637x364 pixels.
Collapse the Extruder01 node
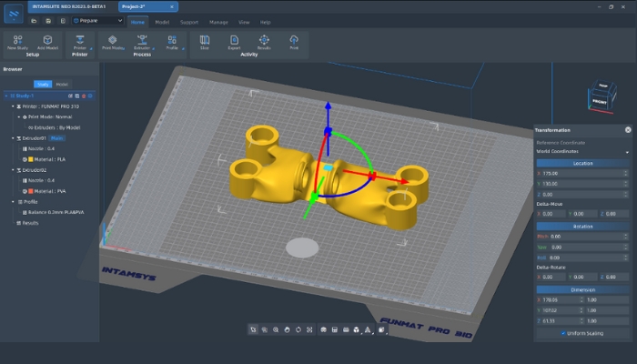click(13, 138)
